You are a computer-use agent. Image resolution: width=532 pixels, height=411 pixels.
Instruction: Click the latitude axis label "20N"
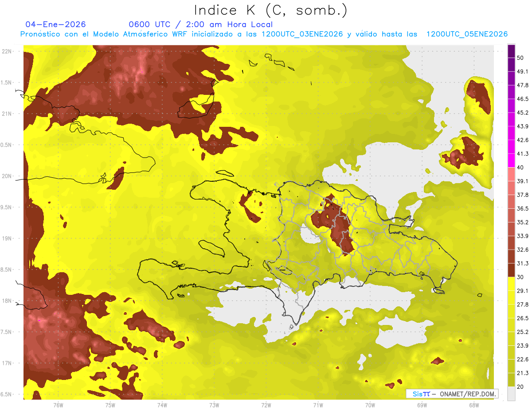[6, 176]
